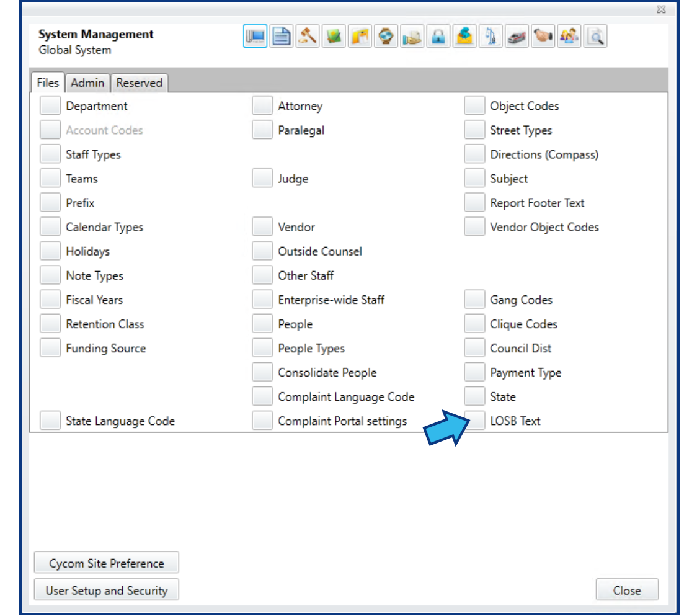Viewport: 697px width, 616px height.
Task: Select the scales of justice icon
Action: (x=491, y=36)
